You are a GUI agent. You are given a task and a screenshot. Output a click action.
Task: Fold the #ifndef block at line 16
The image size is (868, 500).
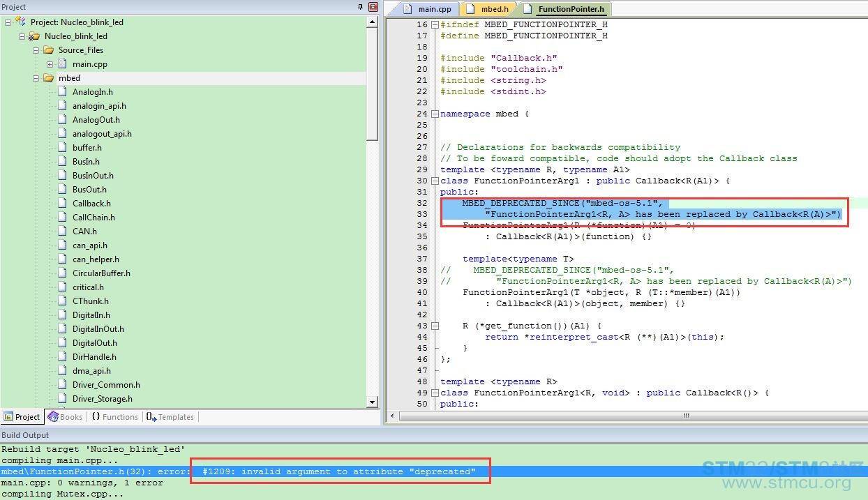[x=435, y=24]
